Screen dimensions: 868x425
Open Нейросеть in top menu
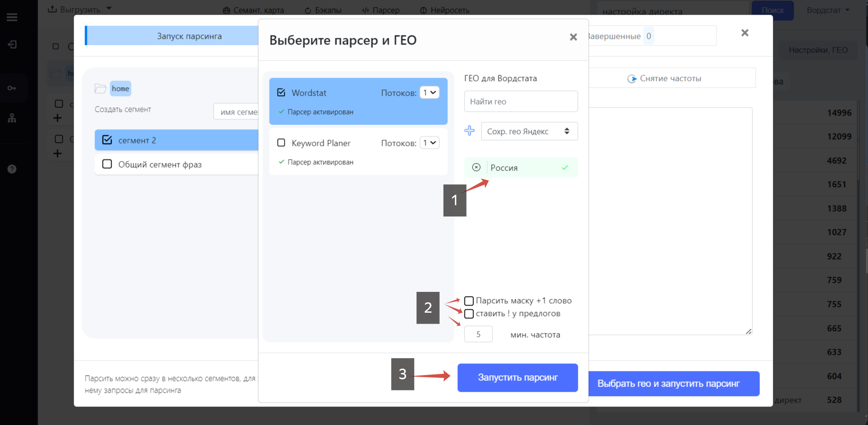(445, 10)
